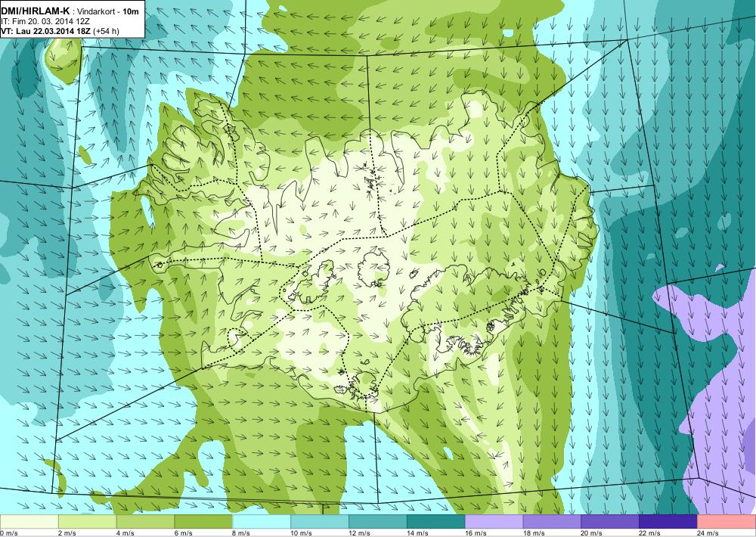
Task: Click the dark green 6–8 m/s legend swatch
Action: [x=203, y=522]
